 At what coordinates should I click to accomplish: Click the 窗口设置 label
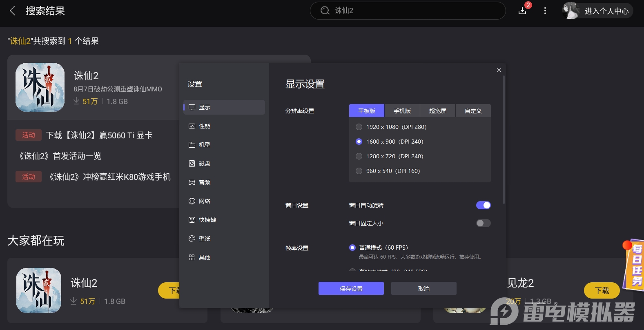click(297, 205)
